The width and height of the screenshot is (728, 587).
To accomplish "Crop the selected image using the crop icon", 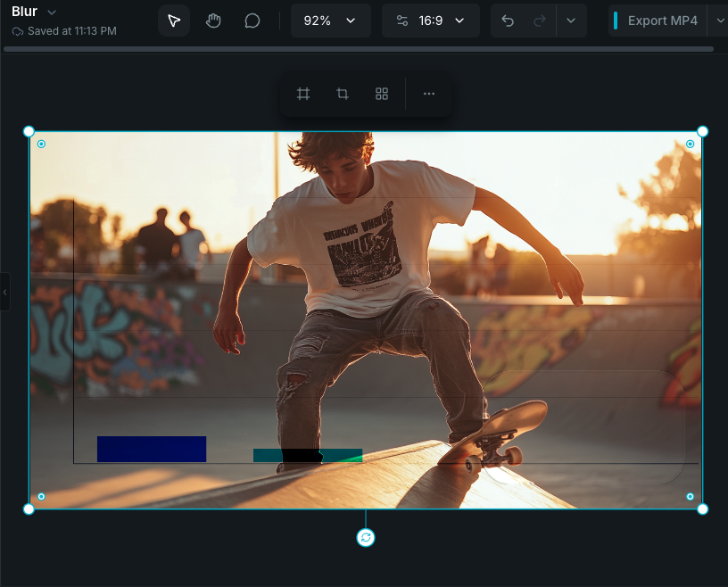I will (x=343, y=94).
